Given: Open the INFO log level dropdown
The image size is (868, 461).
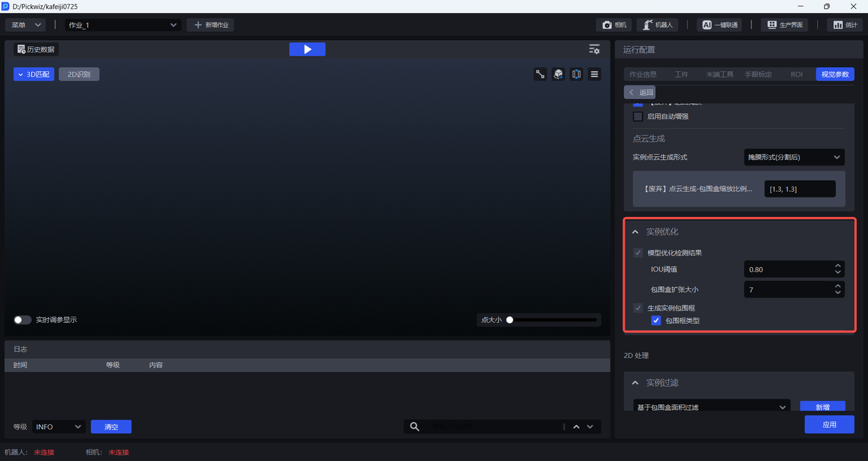Looking at the screenshot, I should click(58, 427).
